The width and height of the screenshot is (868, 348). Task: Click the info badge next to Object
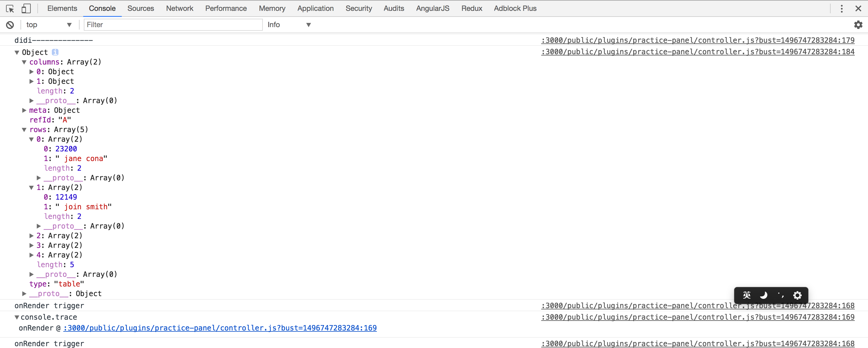[55, 52]
